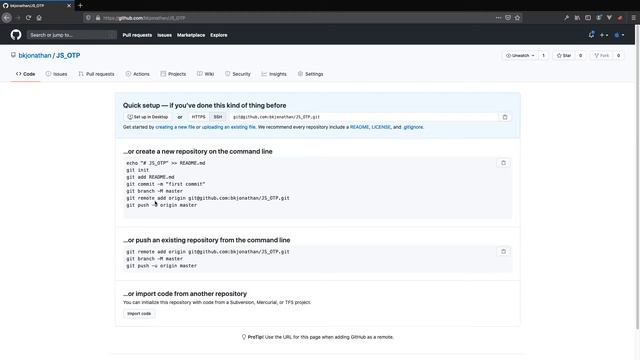Reload the page with the refresh icon
Screen dimensions: 640x360
click(x=28, y=18)
